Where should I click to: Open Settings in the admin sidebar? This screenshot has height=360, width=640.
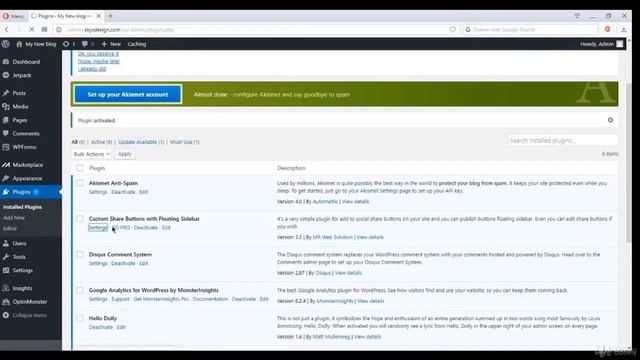coord(22,270)
